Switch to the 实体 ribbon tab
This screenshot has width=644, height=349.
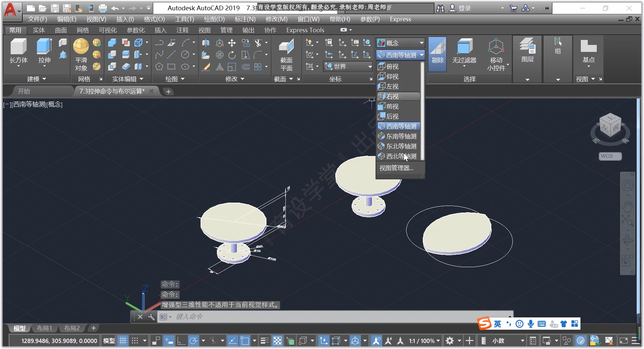pos(39,30)
